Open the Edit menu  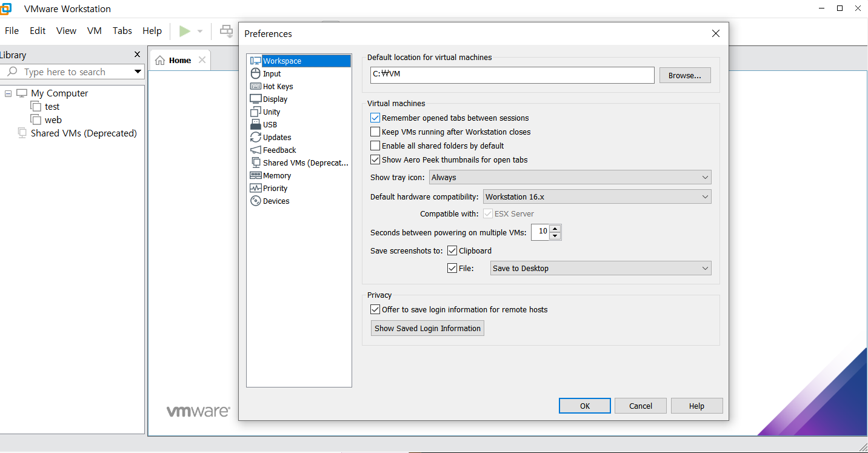click(x=38, y=31)
